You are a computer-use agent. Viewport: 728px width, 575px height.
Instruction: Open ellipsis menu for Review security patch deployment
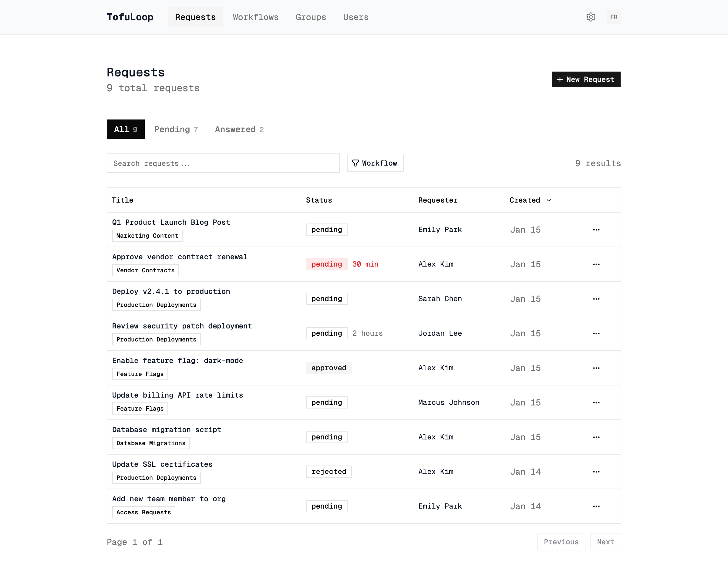point(596,333)
